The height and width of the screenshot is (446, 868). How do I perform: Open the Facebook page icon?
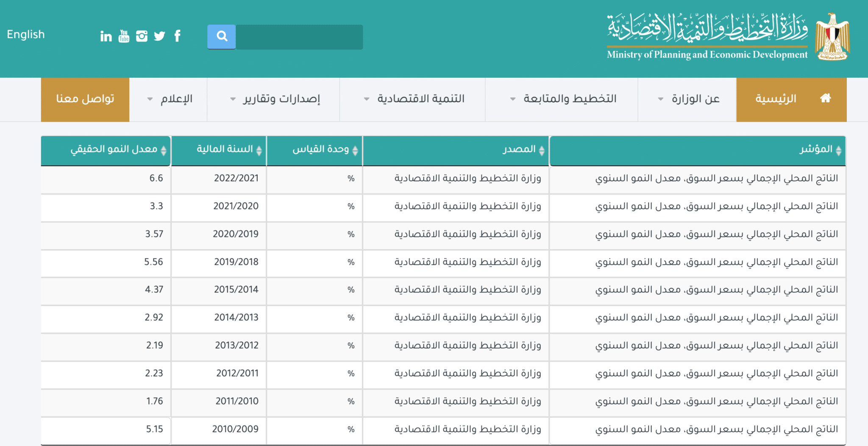177,36
